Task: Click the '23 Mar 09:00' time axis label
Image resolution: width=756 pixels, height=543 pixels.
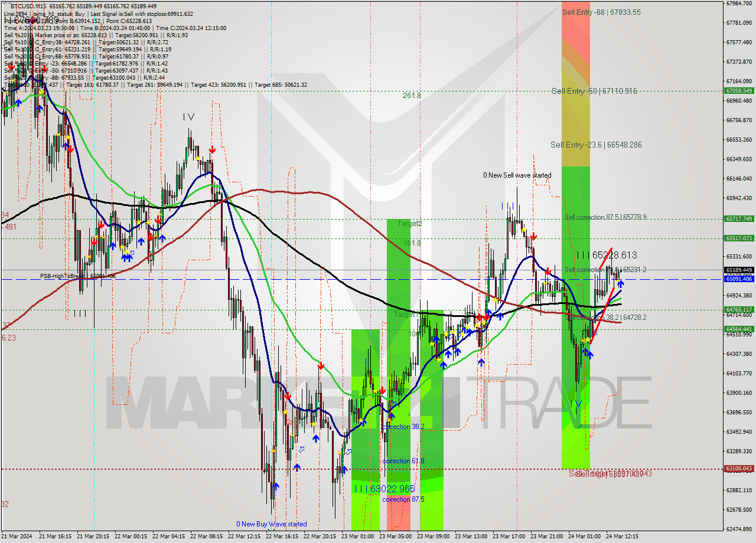Action: [434, 537]
